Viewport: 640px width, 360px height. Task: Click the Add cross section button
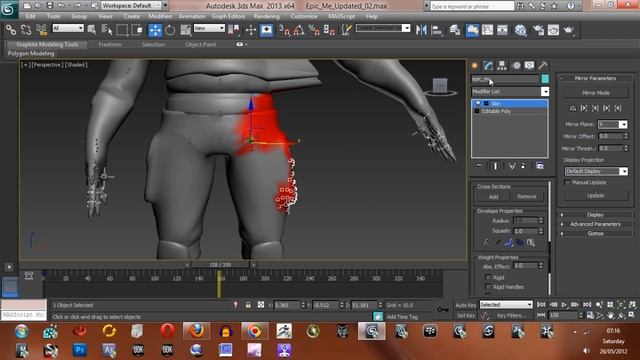493,197
